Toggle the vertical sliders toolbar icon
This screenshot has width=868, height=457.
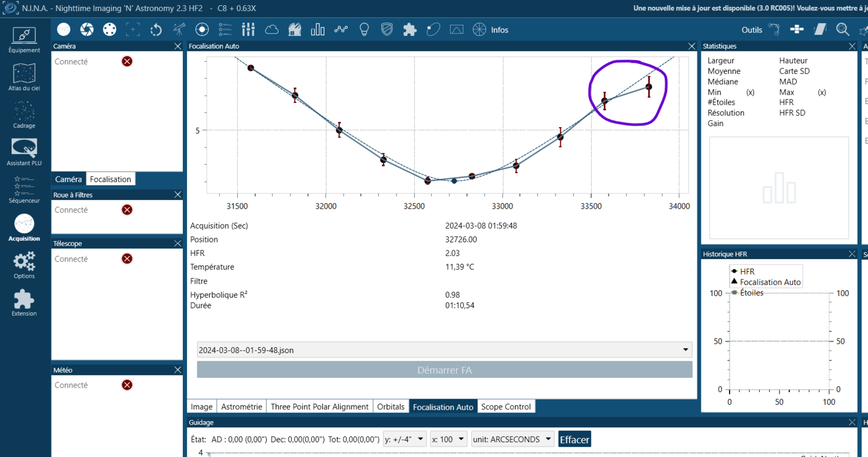point(248,30)
